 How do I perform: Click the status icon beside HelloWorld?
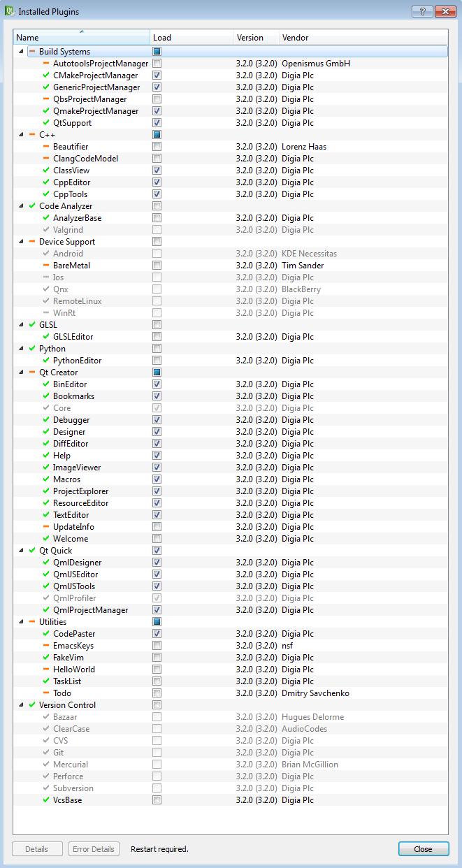(46, 670)
